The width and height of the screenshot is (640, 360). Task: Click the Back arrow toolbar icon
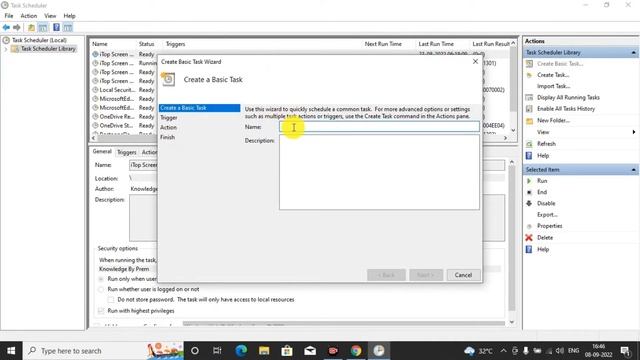(6, 27)
